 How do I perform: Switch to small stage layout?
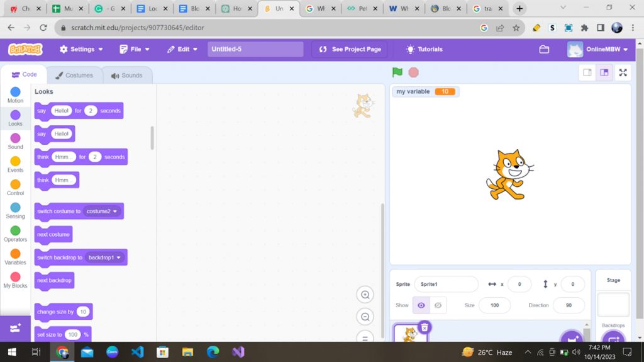coord(587,72)
